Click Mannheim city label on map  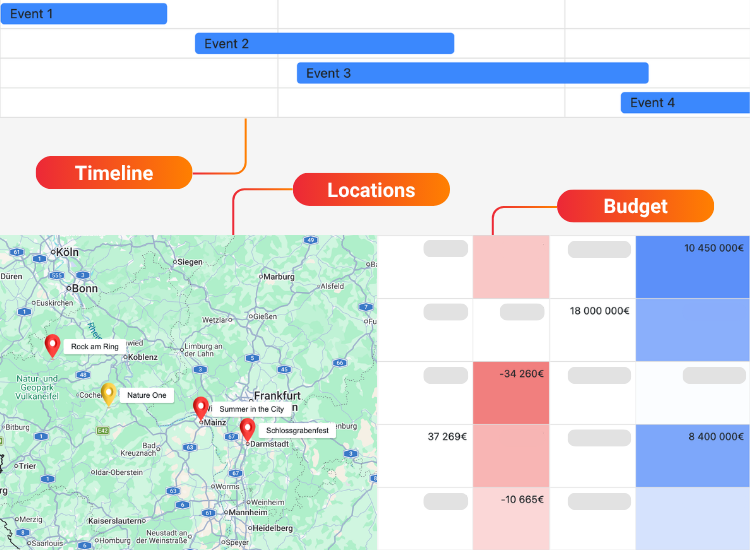[248, 512]
